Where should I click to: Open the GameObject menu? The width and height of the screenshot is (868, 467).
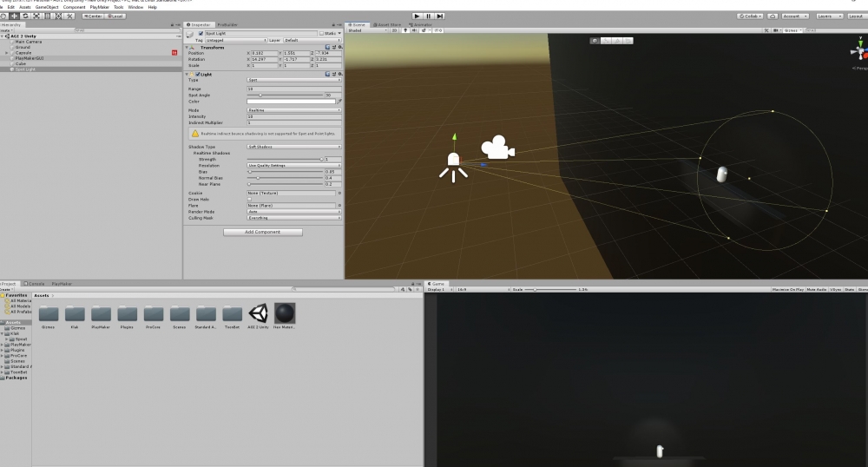pyautogui.click(x=47, y=7)
